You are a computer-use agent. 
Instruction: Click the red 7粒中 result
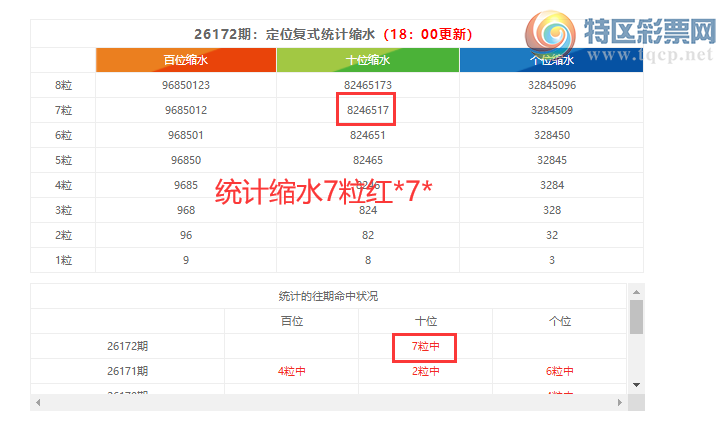(426, 346)
